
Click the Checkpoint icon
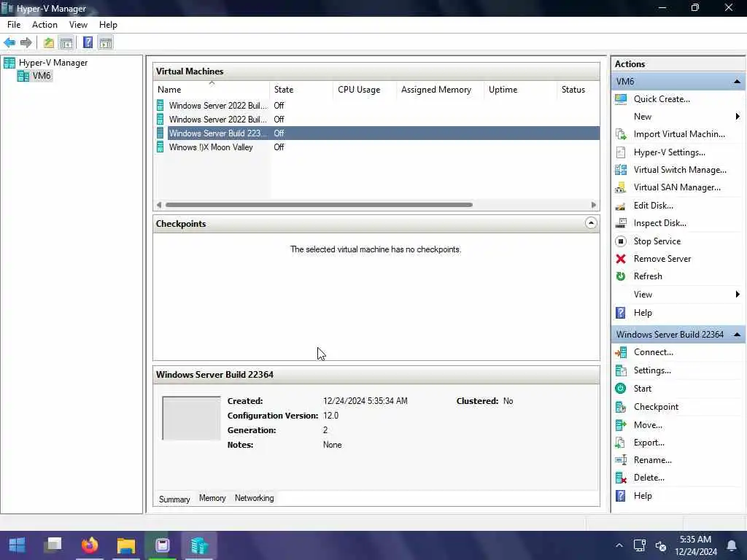point(621,407)
